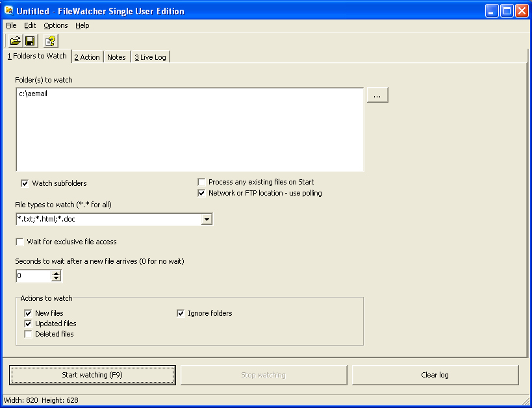This screenshot has height=408, width=532.
Task: Enable Process any existing files on Start
Action: click(x=201, y=182)
